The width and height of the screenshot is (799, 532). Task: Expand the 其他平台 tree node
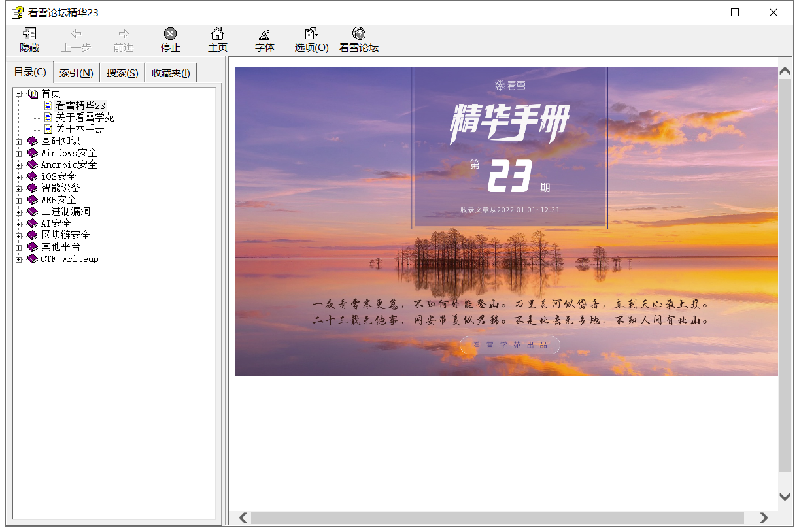[x=19, y=247]
